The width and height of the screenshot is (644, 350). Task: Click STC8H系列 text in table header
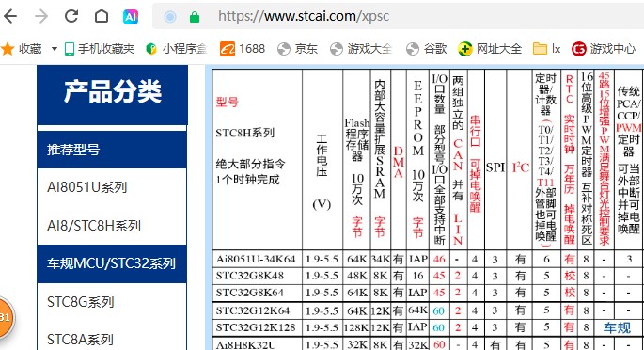(x=244, y=133)
